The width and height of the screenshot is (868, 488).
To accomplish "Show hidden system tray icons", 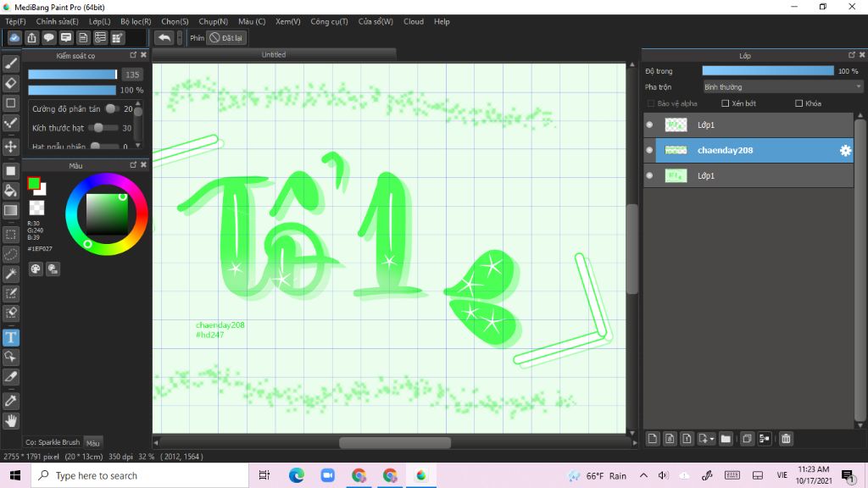I will coord(643,475).
